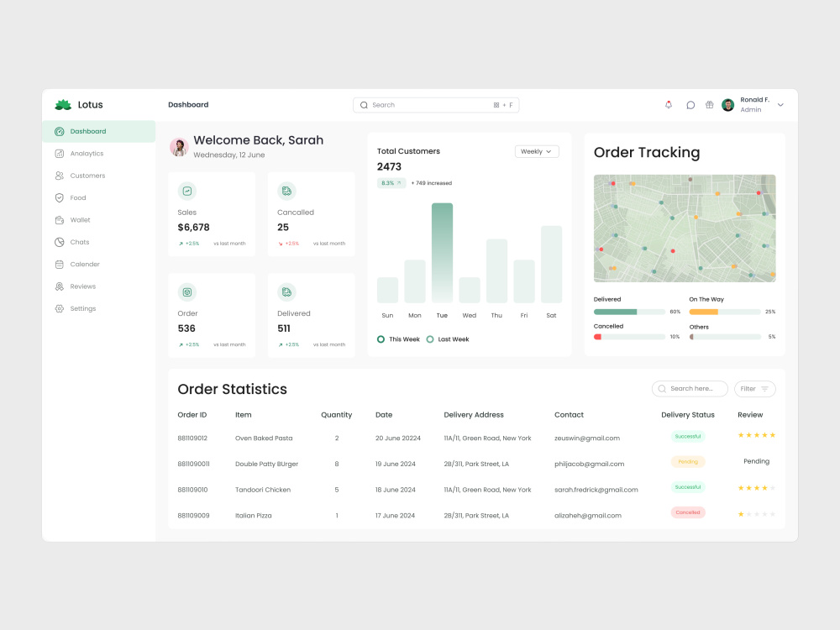Click the Delivered 60% progress bar
840x630 pixels.
click(x=629, y=312)
